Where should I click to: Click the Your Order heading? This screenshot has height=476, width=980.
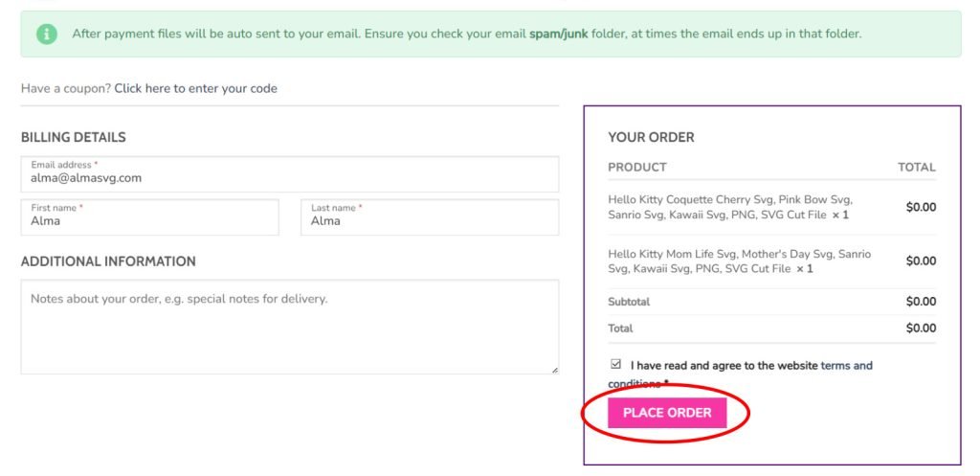[651, 137]
